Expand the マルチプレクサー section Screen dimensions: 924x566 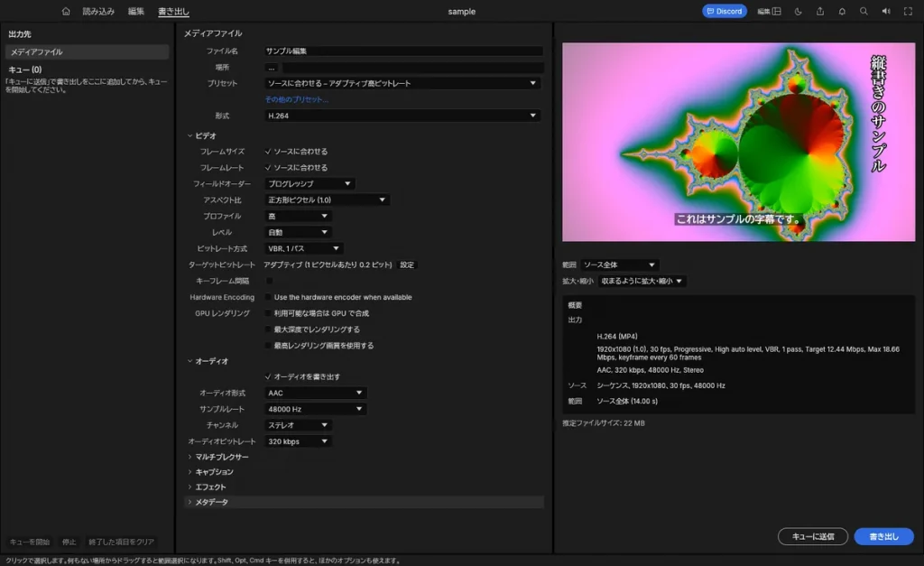(189, 457)
